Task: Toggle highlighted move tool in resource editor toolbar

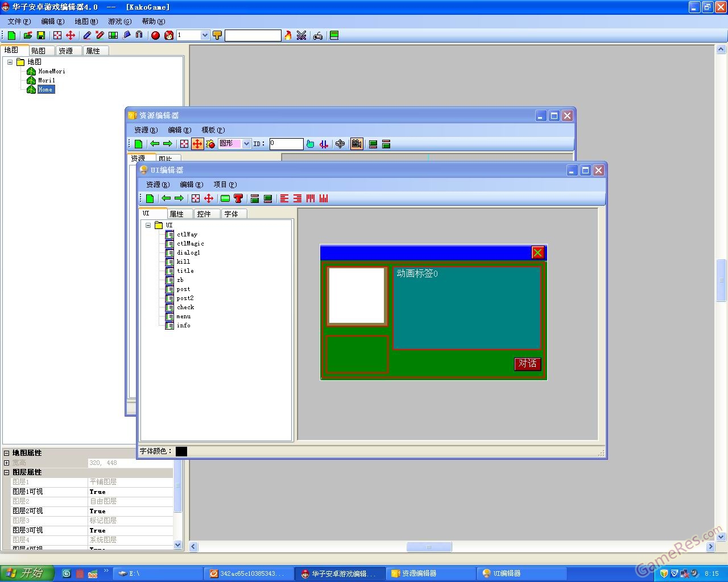Action: 197,144
